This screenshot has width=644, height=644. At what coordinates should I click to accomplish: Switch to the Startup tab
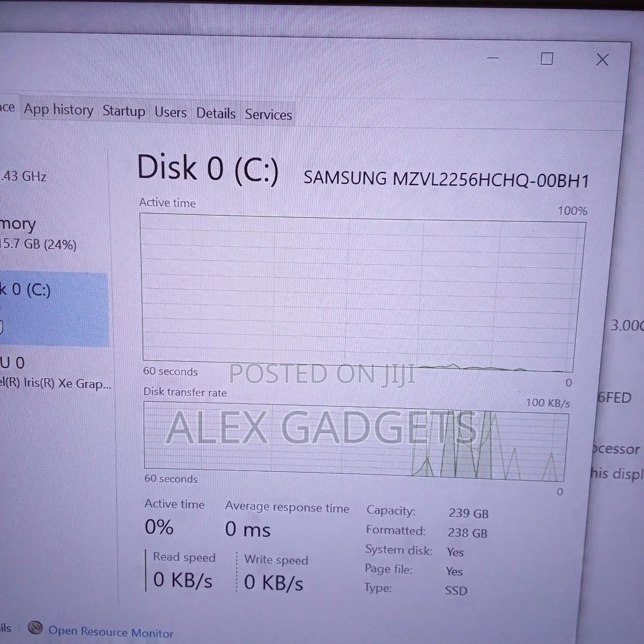click(124, 111)
